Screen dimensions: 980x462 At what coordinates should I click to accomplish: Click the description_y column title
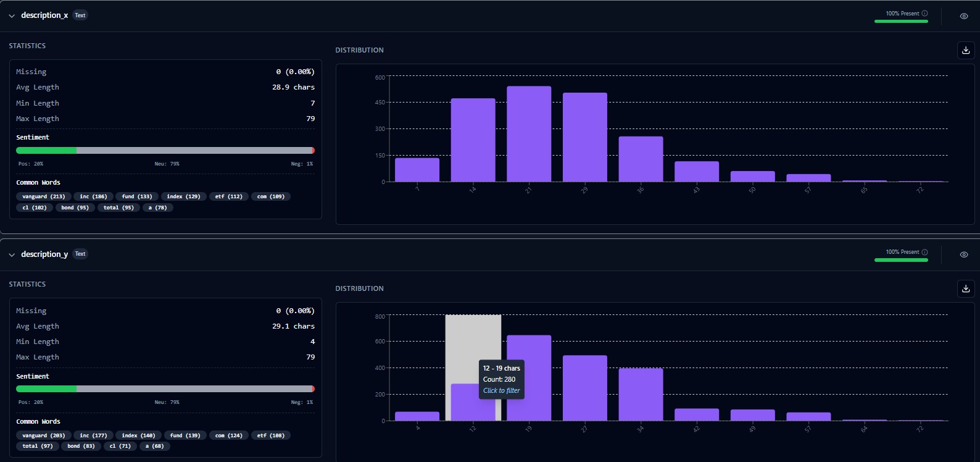click(44, 254)
